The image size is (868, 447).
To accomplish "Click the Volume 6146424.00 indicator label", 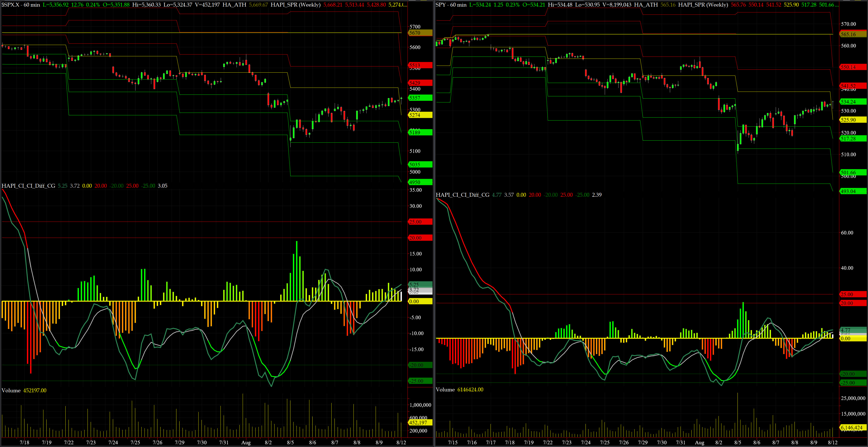I will click(459, 389).
